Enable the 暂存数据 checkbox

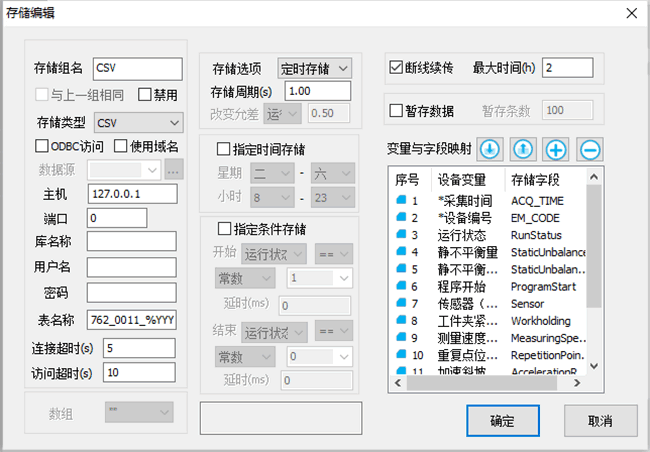396,110
